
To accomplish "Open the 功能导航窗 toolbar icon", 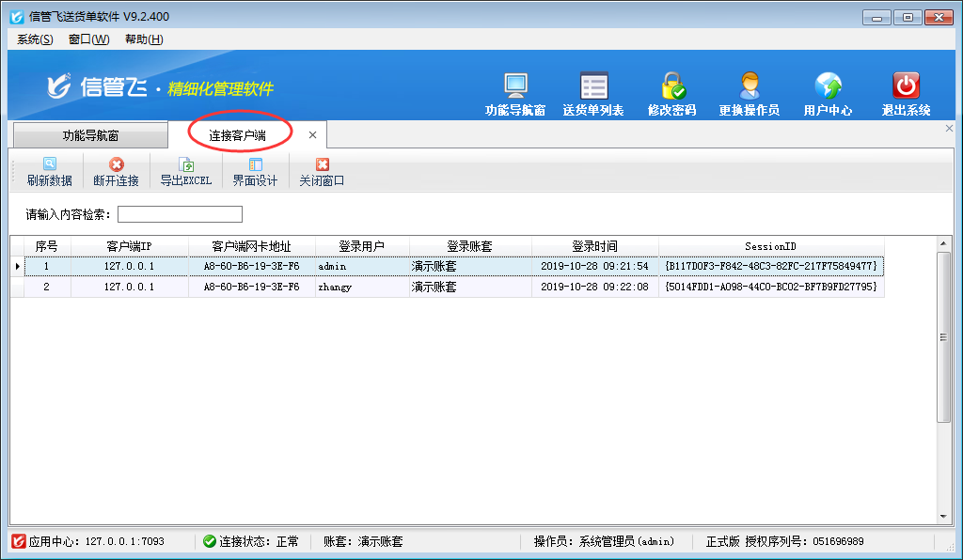I will (x=515, y=87).
